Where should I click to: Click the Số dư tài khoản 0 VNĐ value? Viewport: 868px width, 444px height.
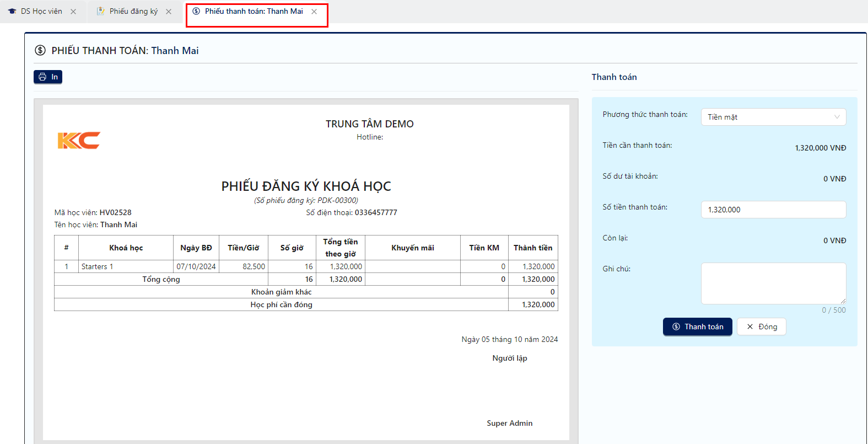click(834, 179)
